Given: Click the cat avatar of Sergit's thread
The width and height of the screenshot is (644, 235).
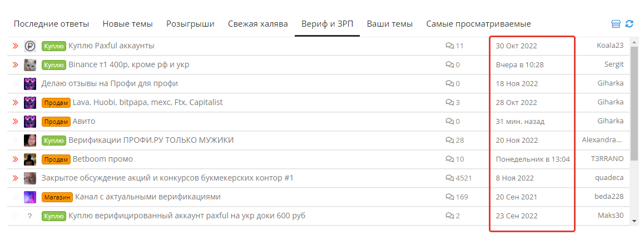Looking at the screenshot, I should [x=29, y=65].
